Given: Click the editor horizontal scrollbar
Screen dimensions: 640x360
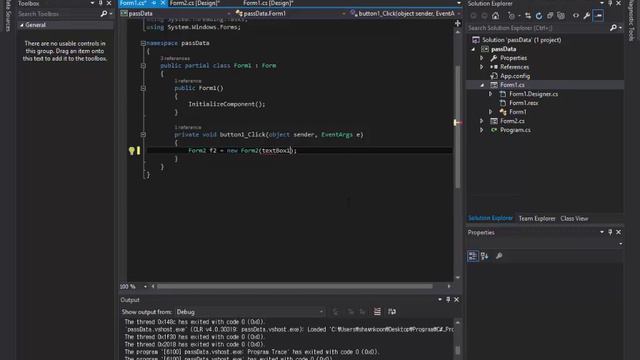Looking at the screenshot, I should click(295, 287).
